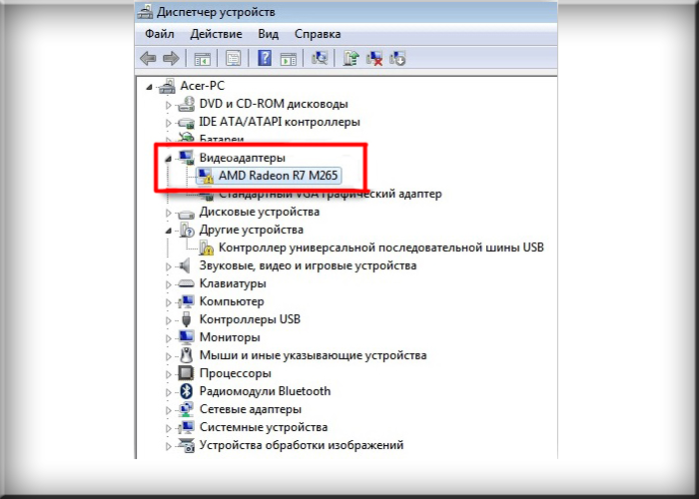This screenshot has height=499, width=699.
Task: Select the Радиомодули Bluetooth label
Action: tap(265, 391)
